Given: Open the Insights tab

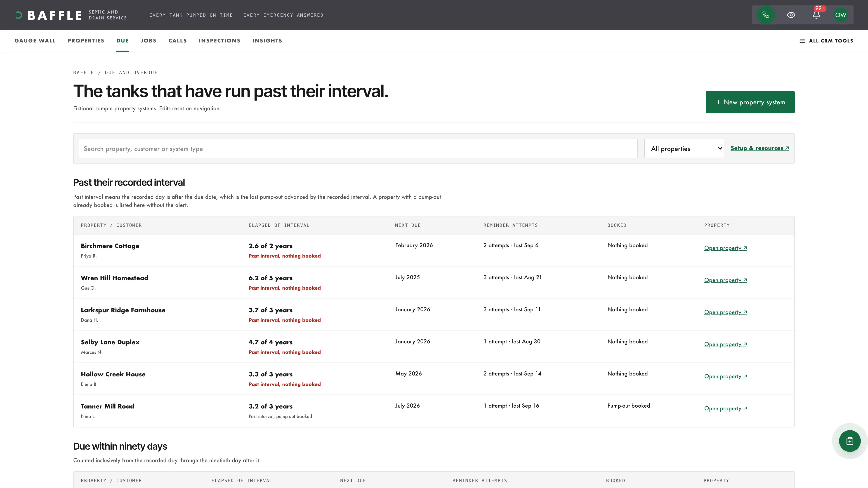Looking at the screenshot, I should (x=267, y=41).
